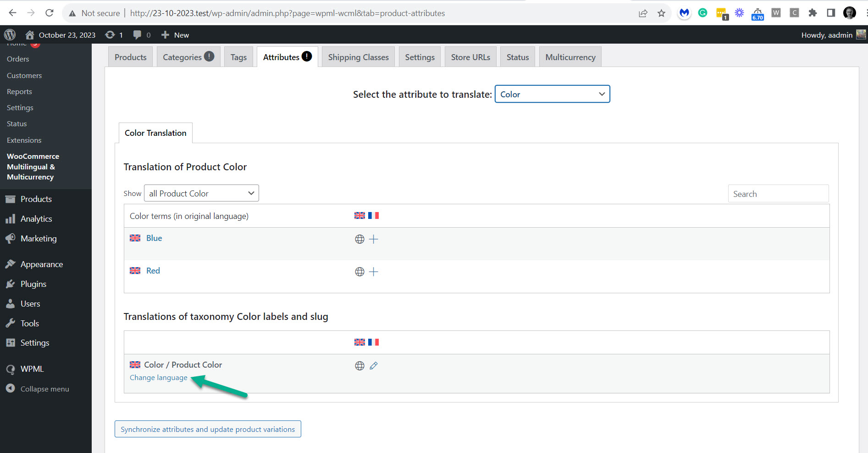Open the WordPress logo menu
This screenshot has width=868, height=453.
(10, 35)
